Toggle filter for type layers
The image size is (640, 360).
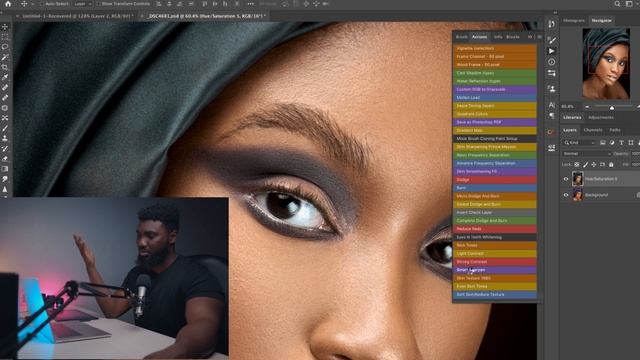[x=621, y=142]
